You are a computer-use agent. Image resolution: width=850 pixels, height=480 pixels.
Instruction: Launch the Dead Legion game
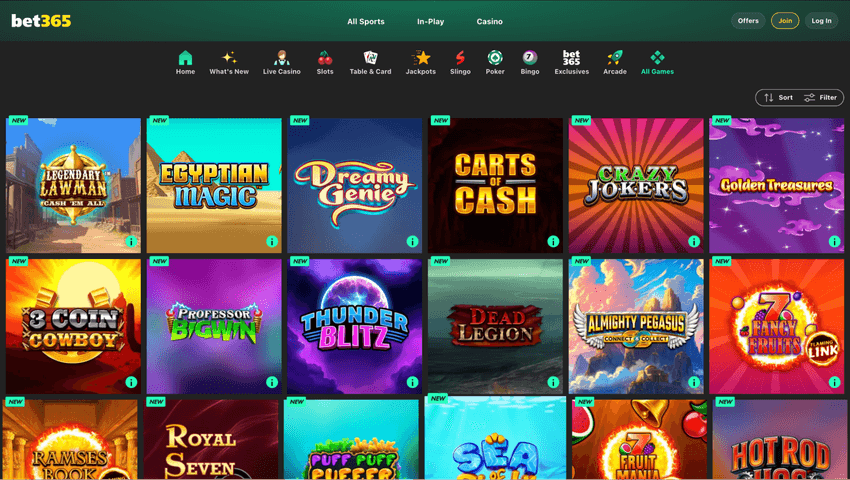pos(495,327)
